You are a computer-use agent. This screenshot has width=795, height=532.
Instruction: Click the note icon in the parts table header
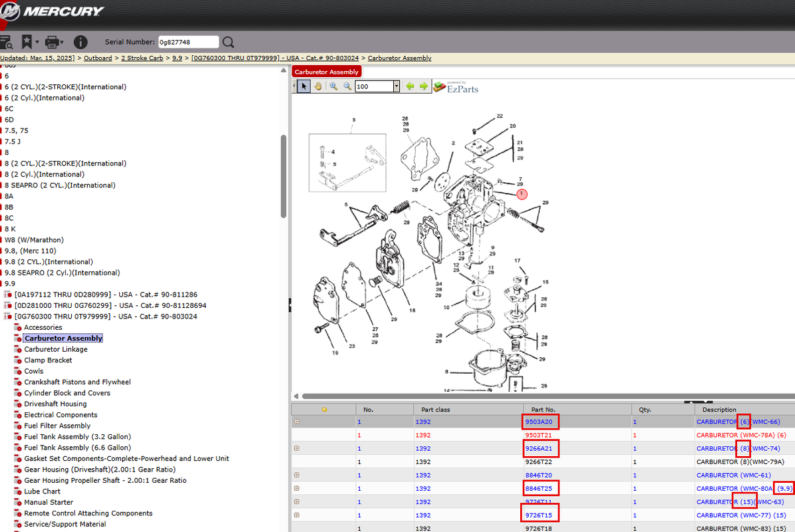pyautogui.click(x=325, y=410)
